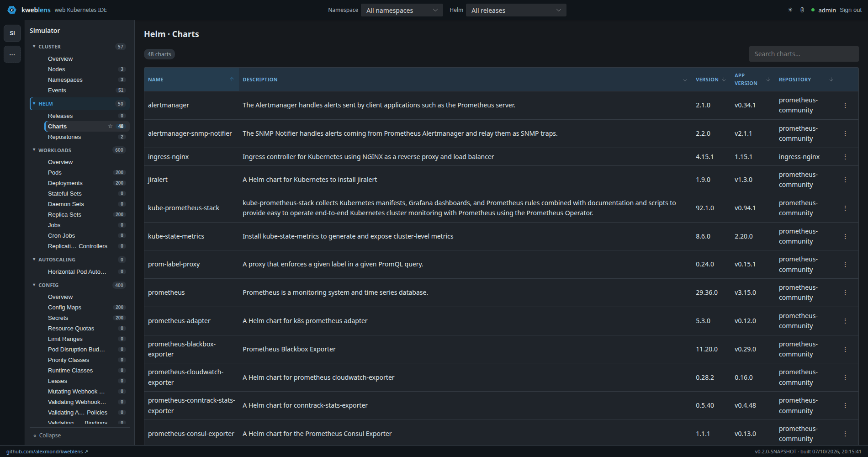Focus the Search charts field
Image resolution: width=868 pixels, height=457 pixels.
point(804,54)
